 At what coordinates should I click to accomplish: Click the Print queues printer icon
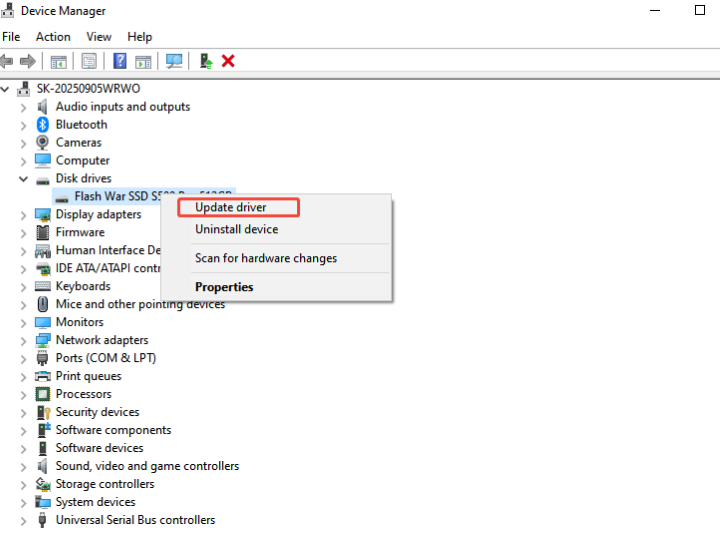tap(43, 376)
